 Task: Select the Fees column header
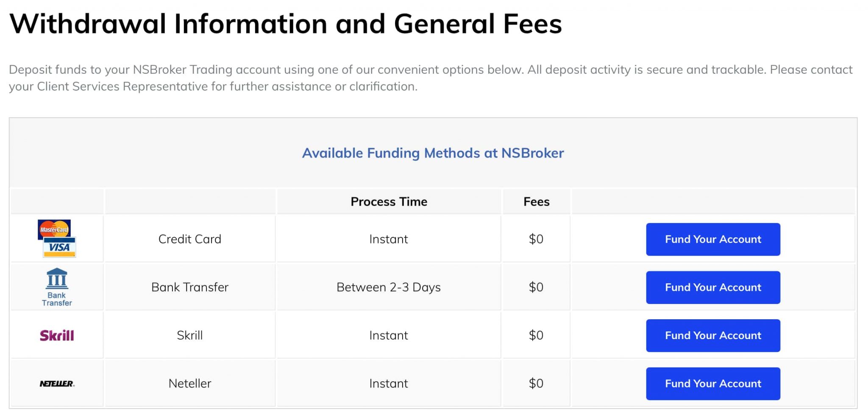[x=536, y=202]
